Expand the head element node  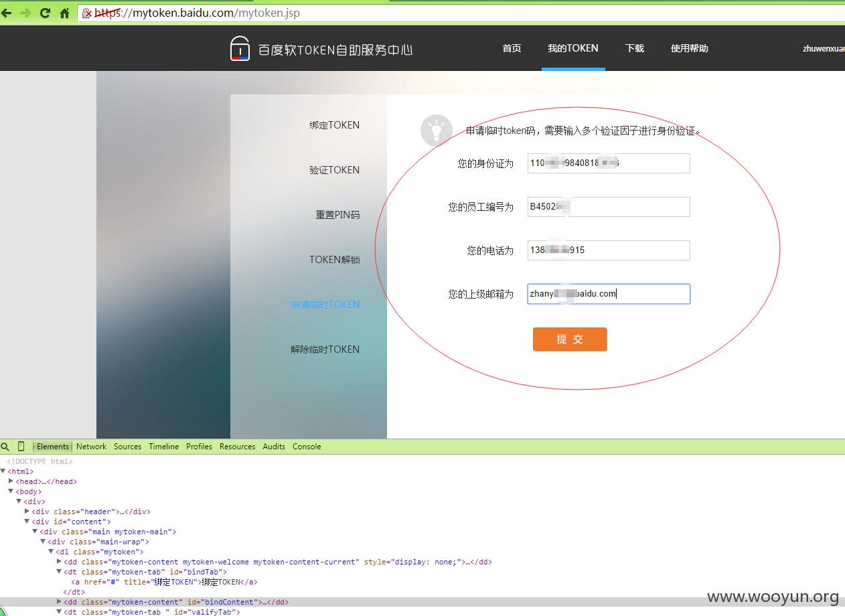click(11, 481)
